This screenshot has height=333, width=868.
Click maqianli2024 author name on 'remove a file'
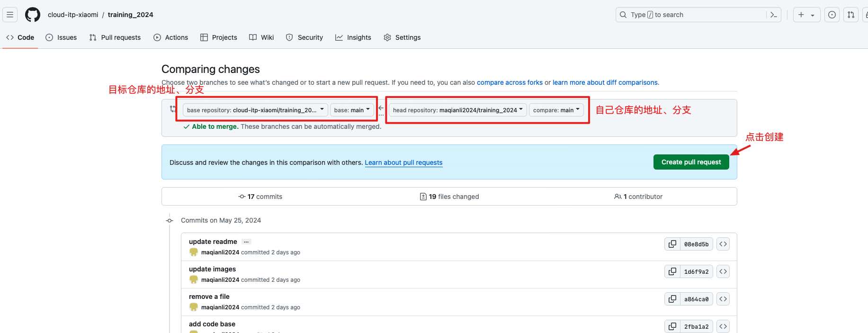pos(220,307)
